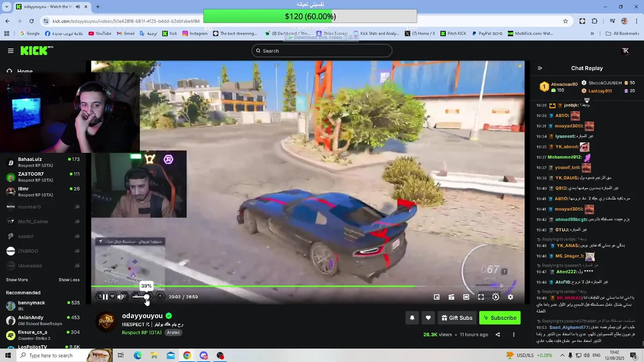Viewport: 644px width, 362px height.
Task: Open Windows Start menu
Action: [8, 355]
